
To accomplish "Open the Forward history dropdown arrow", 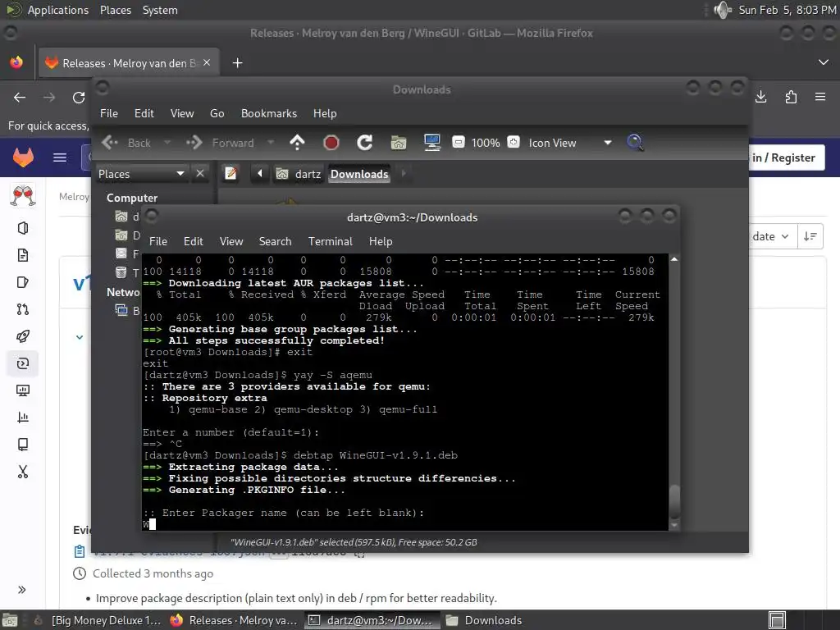I will tap(271, 143).
